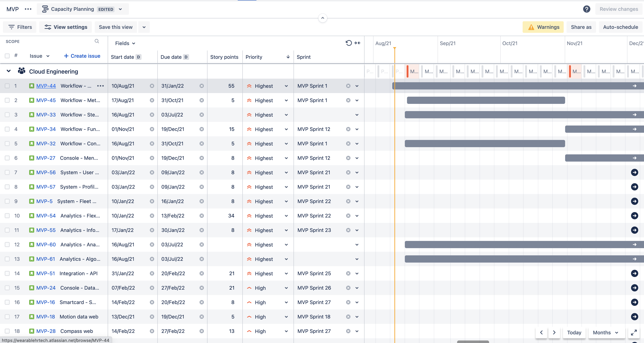The width and height of the screenshot is (644, 343).
Task: Open priority dropdown for MVP-24 High
Action: 286,288
